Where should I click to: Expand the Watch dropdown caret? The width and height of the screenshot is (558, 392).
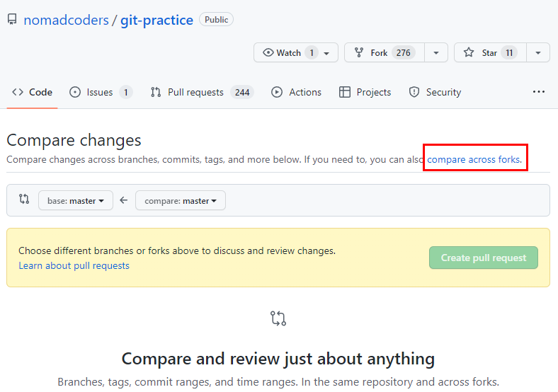pyautogui.click(x=326, y=53)
